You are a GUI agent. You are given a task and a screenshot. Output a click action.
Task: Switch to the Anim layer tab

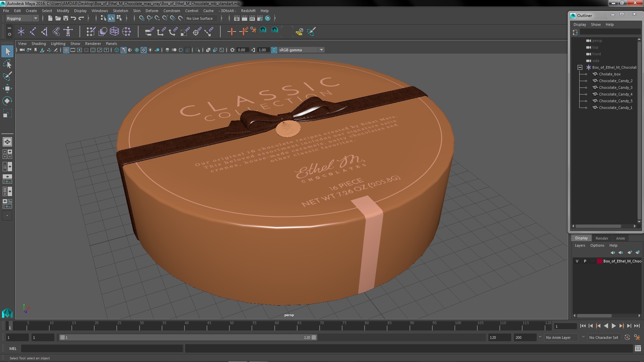pos(620,238)
